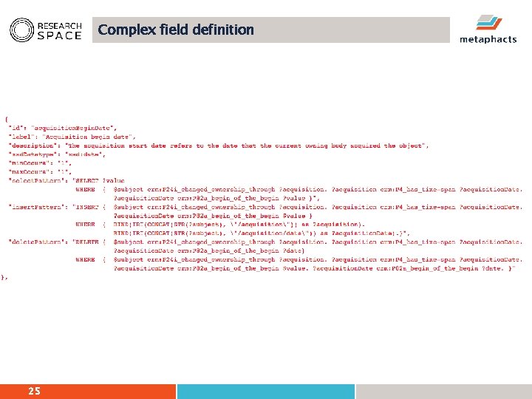
Task: Click the "minOccurs": "1" line
Action: [x=40, y=163]
